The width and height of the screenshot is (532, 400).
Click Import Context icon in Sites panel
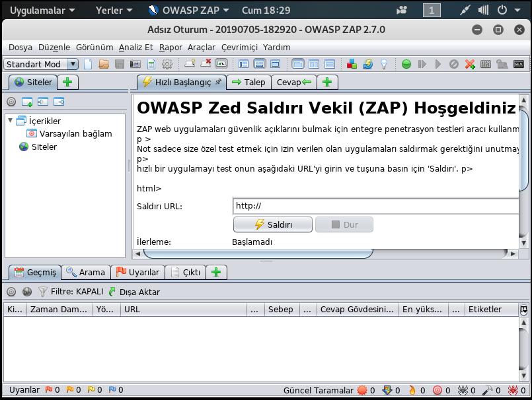pos(43,102)
